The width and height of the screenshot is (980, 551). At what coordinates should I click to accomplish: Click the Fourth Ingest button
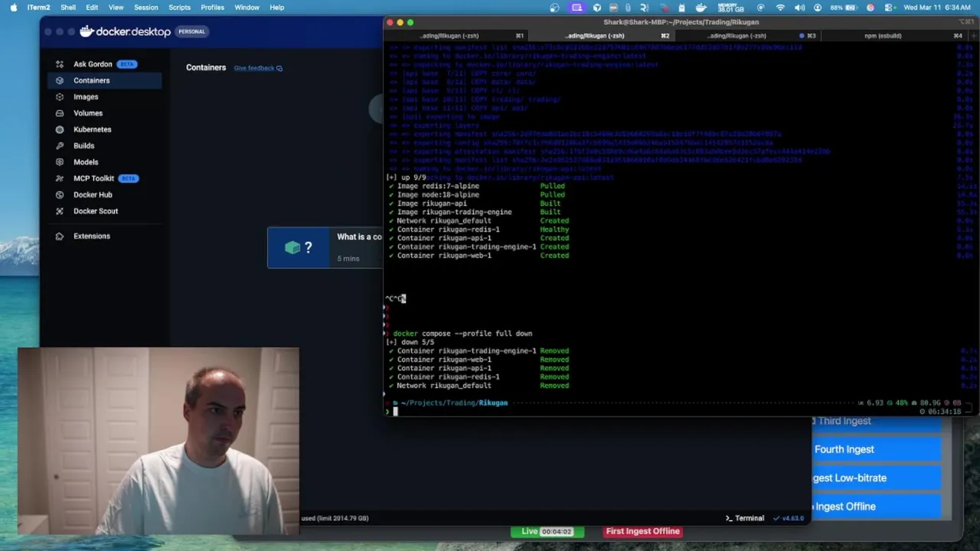point(877,449)
